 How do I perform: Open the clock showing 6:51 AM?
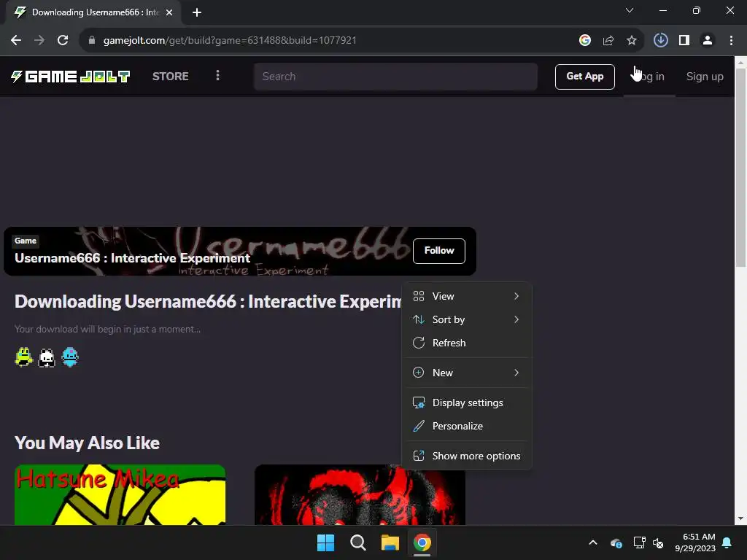tap(695, 542)
